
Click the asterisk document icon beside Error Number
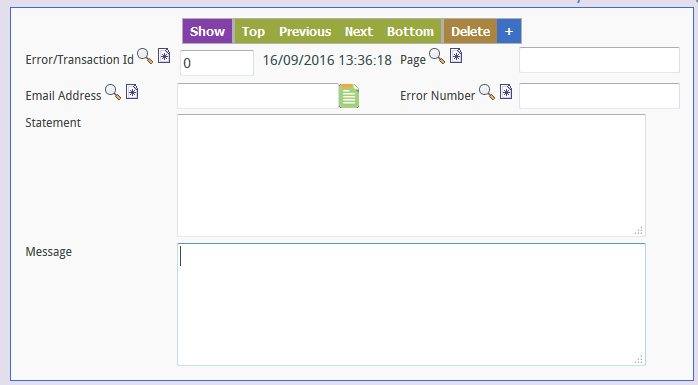(x=506, y=92)
